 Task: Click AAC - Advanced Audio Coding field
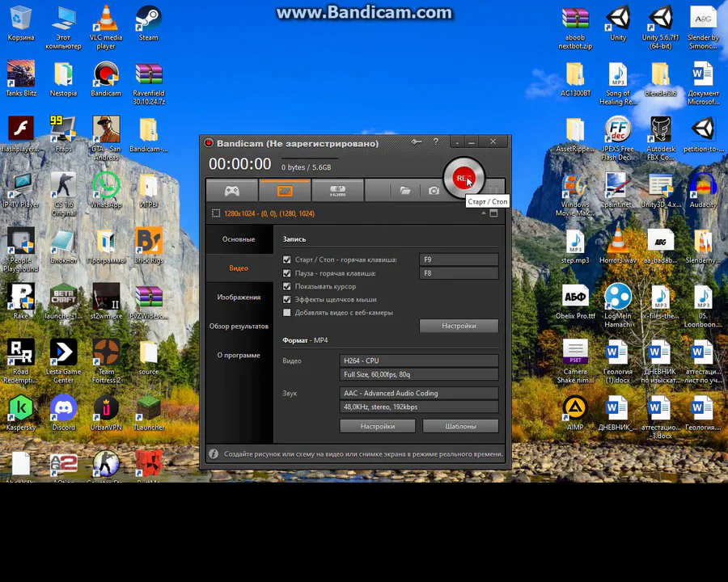(x=419, y=393)
